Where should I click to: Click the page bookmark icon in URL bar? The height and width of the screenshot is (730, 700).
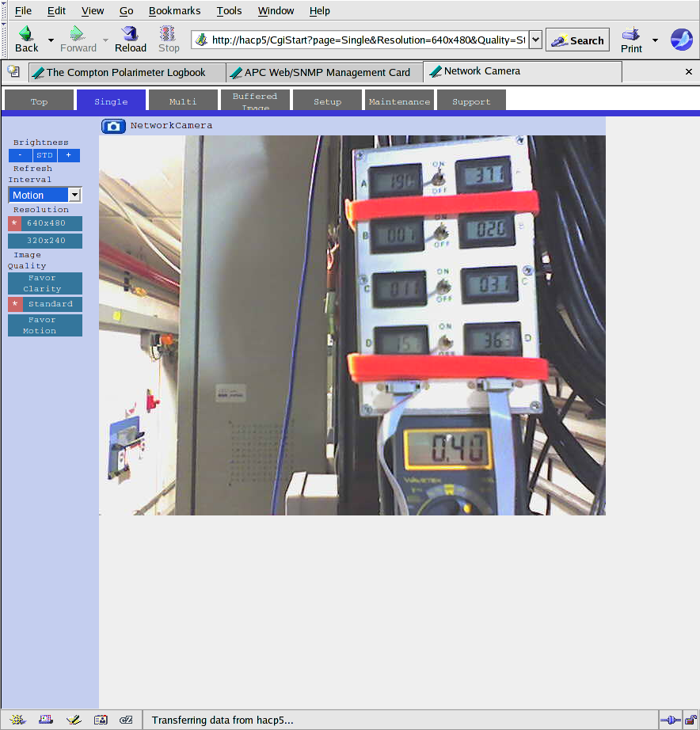(201, 40)
